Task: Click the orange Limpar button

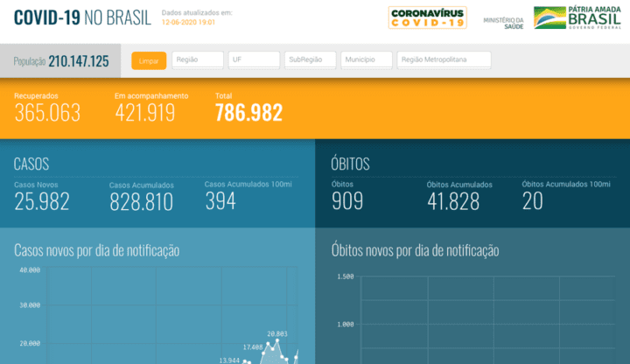Action: click(149, 60)
